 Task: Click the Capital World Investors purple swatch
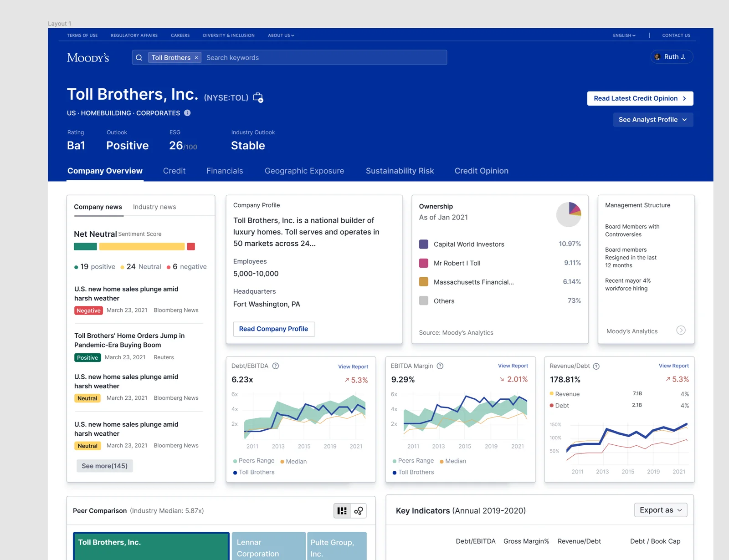[x=423, y=244]
